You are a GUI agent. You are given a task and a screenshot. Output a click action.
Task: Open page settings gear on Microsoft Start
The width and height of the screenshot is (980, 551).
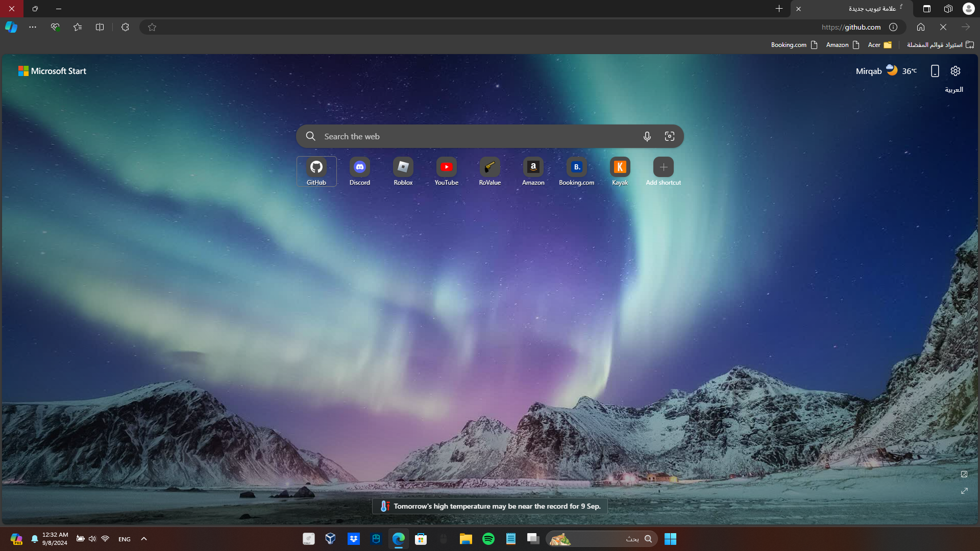955,71
